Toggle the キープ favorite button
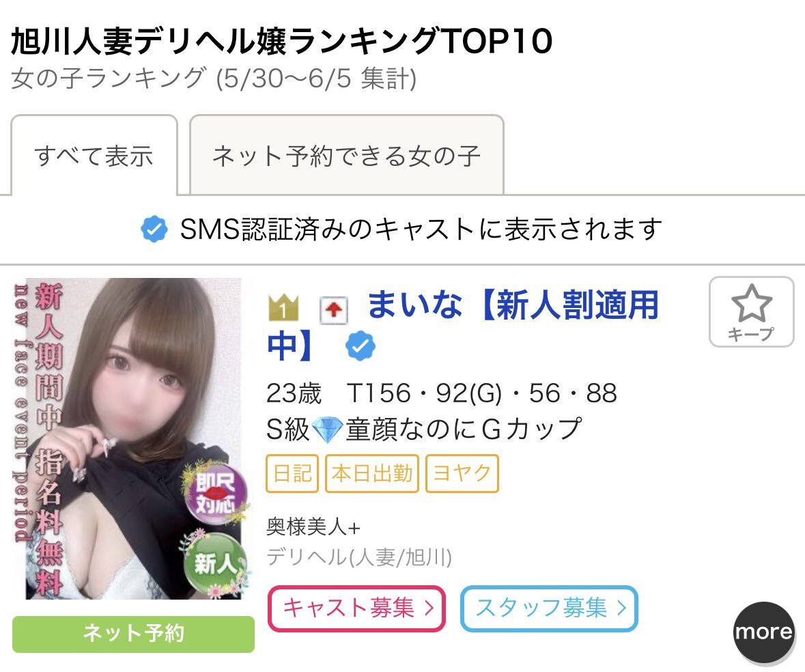 click(752, 312)
